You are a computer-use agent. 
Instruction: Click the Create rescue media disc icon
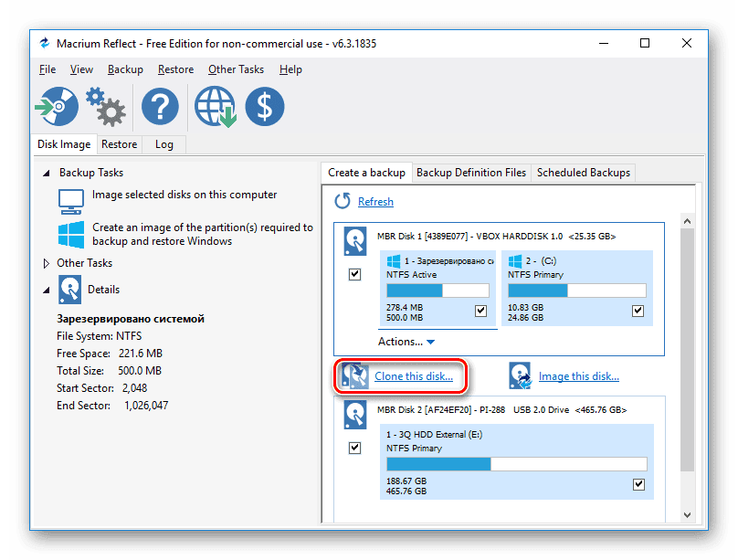click(58, 106)
